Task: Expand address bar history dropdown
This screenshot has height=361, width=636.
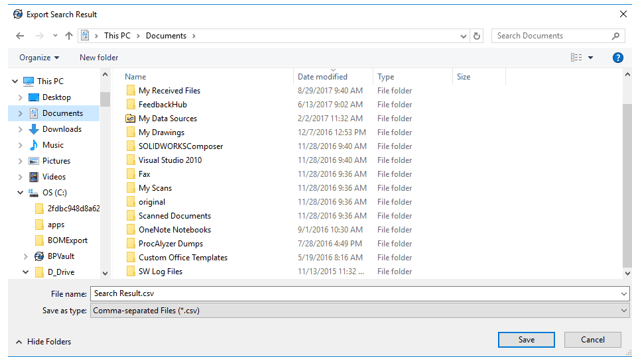Action: (463, 36)
